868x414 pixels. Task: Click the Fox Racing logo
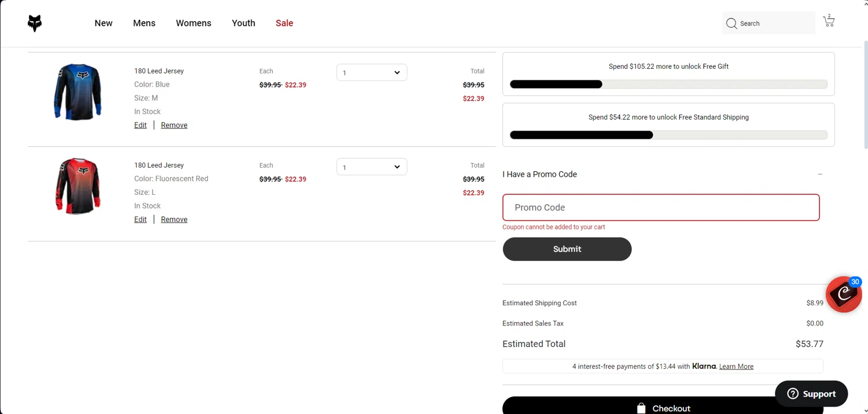pyautogui.click(x=35, y=23)
